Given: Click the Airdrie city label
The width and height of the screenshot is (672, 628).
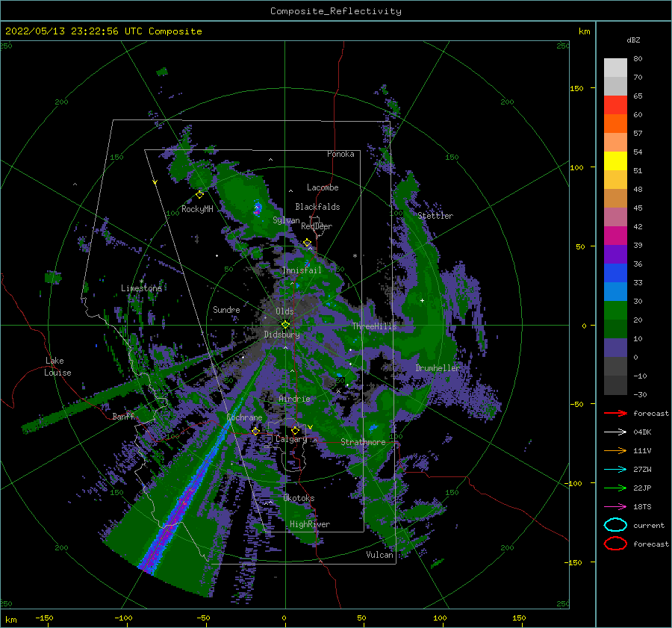Looking at the screenshot, I should [294, 399].
